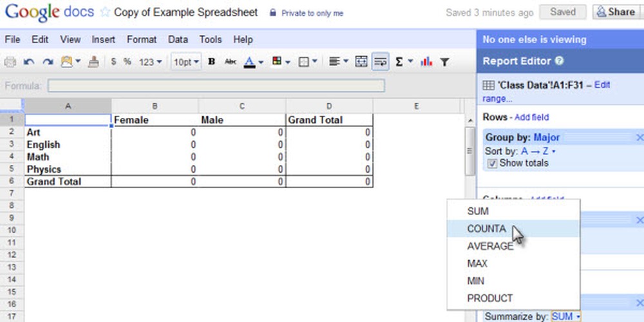The image size is (644, 322).
Task: Choose PRODUCT in the summarize list
Action: [x=513, y=298]
